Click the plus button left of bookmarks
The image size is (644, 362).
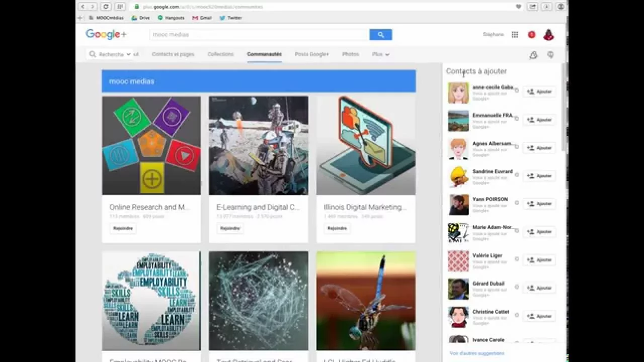[x=79, y=18]
